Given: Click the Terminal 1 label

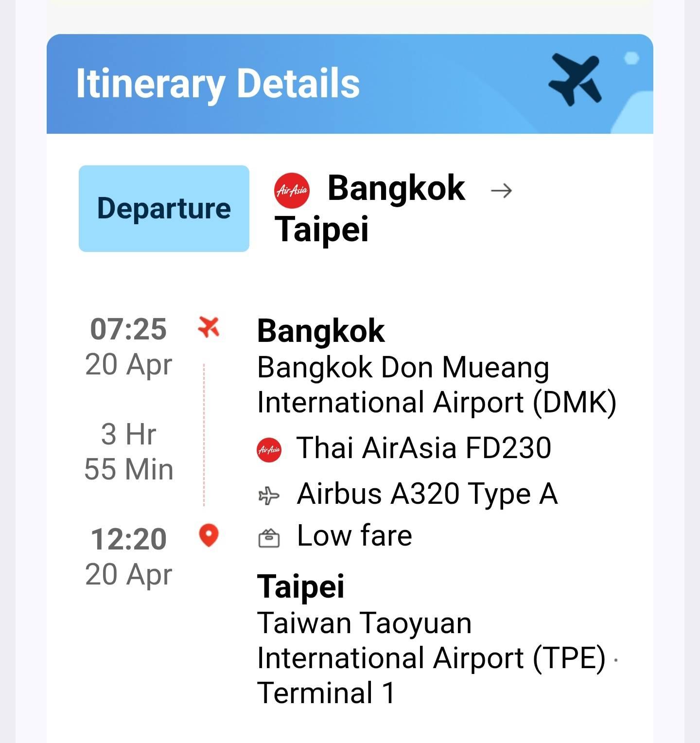Looking at the screenshot, I should [326, 693].
